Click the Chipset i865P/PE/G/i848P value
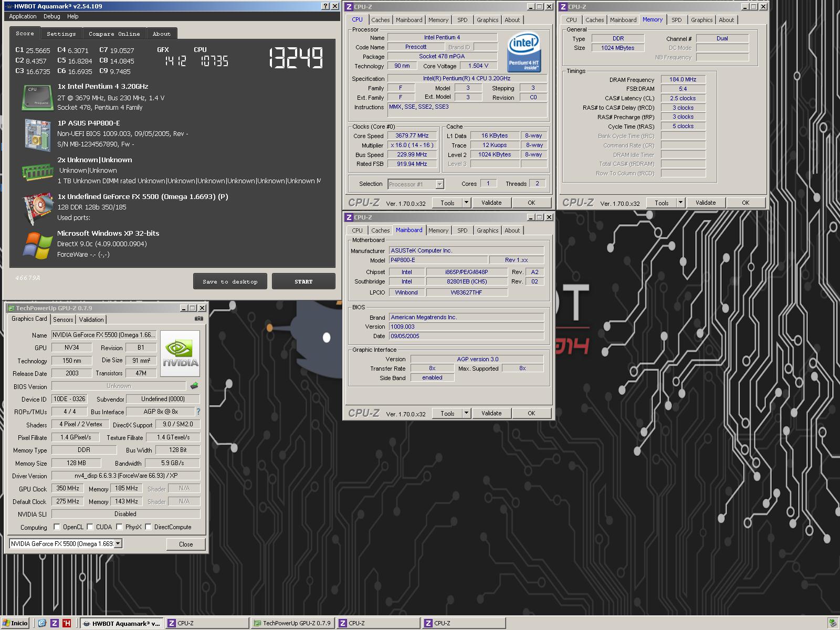Screen dimensions: 840x630 [x=467, y=272]
